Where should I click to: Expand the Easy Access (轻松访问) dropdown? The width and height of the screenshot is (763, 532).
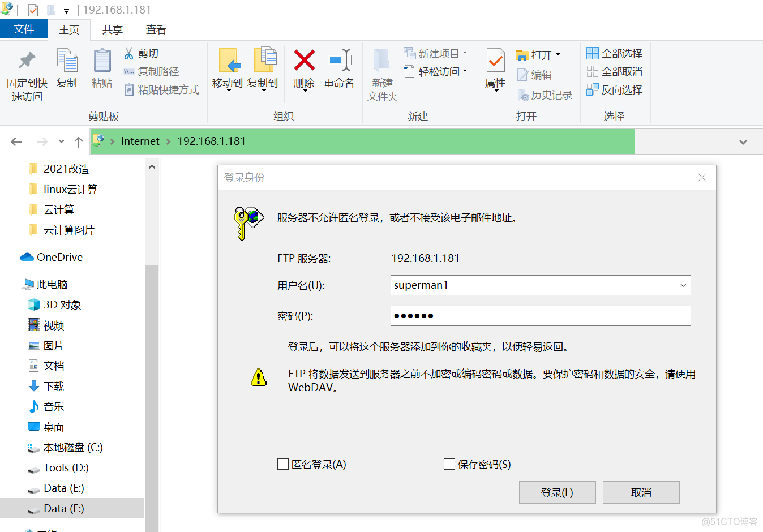click(465, 71)
